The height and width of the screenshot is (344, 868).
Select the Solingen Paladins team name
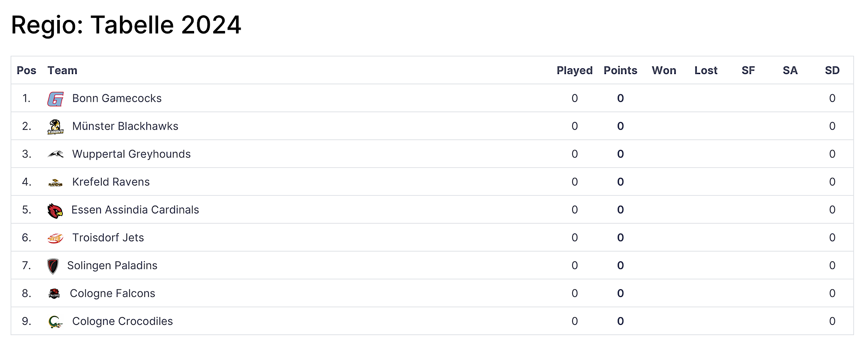[112, 266]
